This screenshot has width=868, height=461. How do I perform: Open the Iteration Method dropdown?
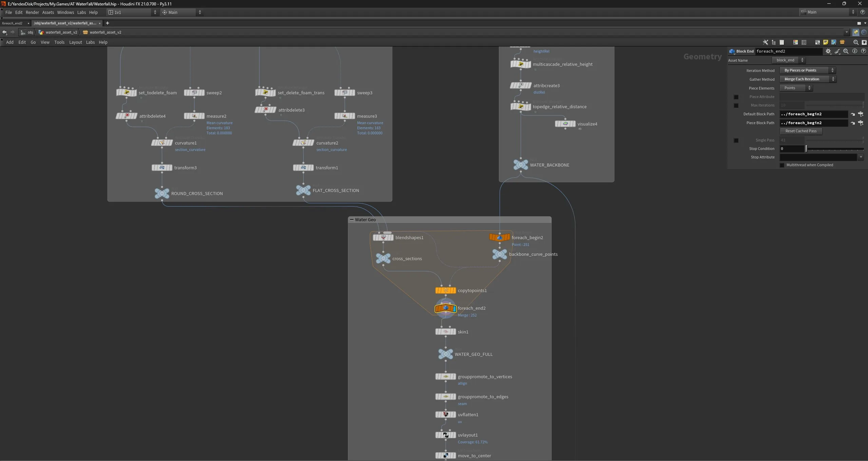[x=808, y=70]
